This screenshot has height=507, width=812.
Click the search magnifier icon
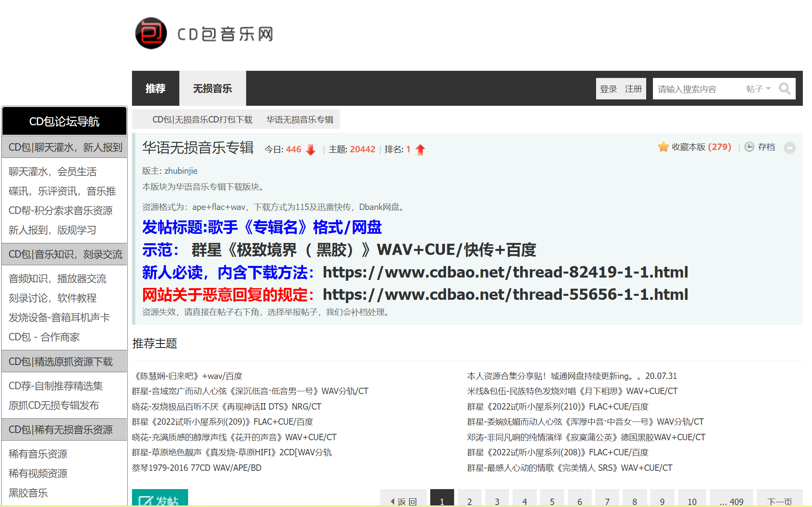[x=784, y=89]
